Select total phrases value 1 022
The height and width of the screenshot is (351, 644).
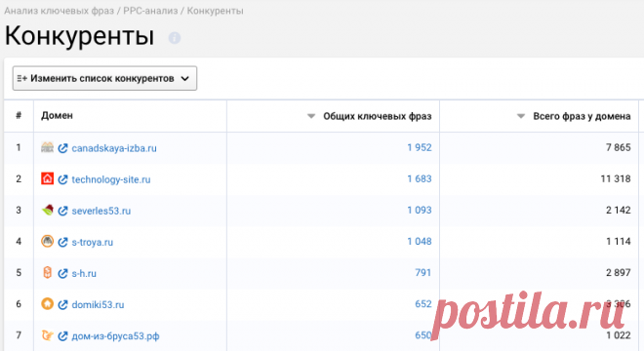[x=618, y=335]
